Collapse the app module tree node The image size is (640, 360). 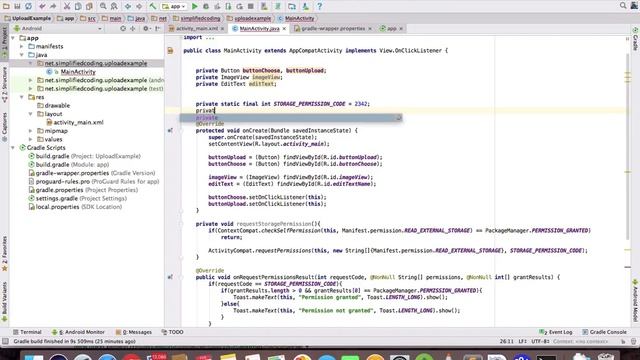point(13,38)
